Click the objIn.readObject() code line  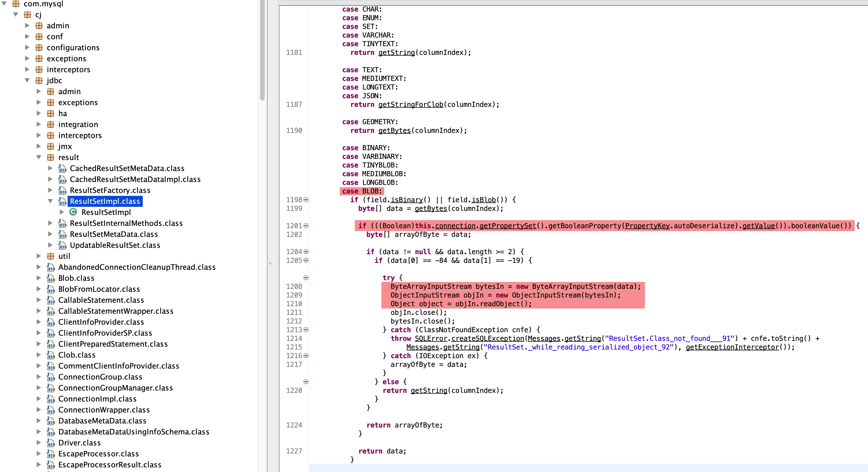click(x=461, y=304)
